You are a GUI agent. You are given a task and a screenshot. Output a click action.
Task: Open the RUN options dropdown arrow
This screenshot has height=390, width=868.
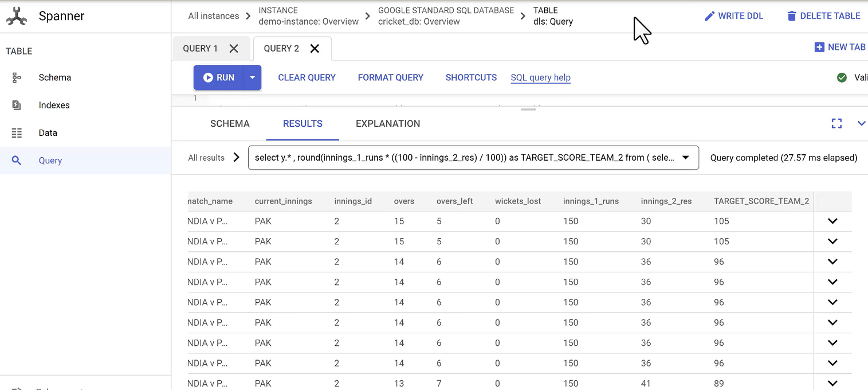253,77
